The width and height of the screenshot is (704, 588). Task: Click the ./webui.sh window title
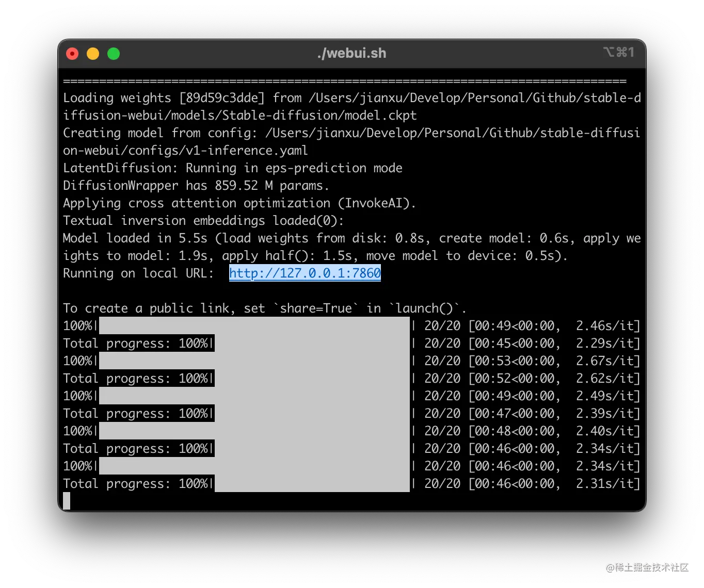point(351,53)
